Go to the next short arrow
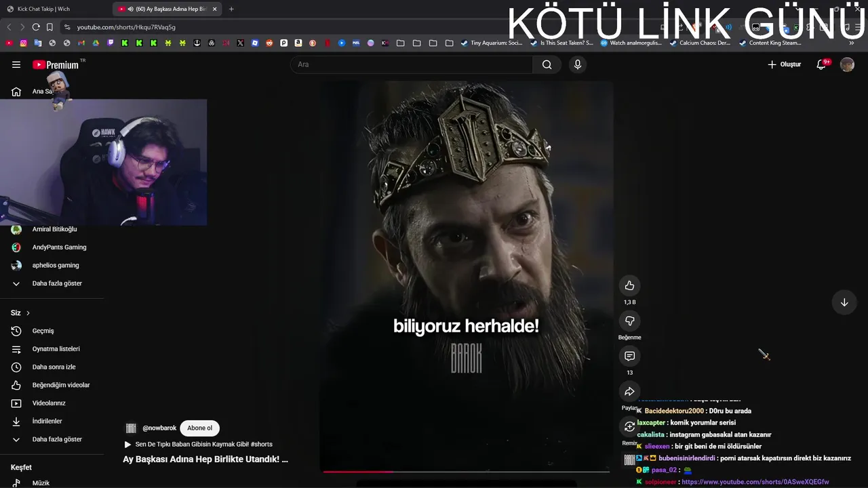 click(844, 302)
